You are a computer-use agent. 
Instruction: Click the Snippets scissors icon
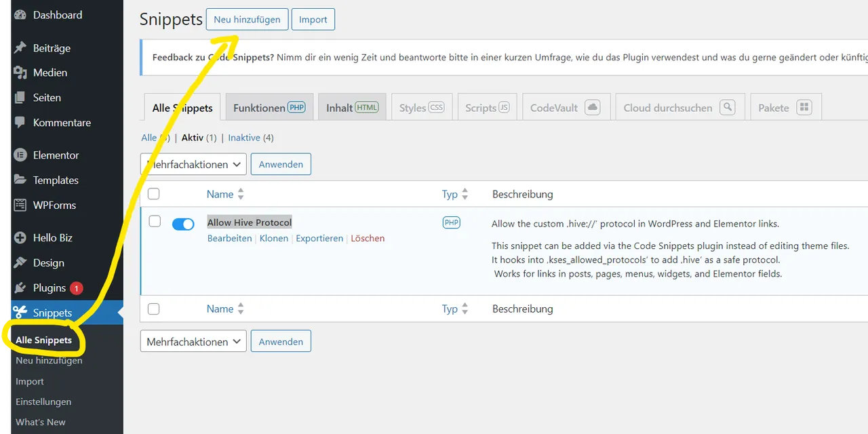[x=20, y=313]
